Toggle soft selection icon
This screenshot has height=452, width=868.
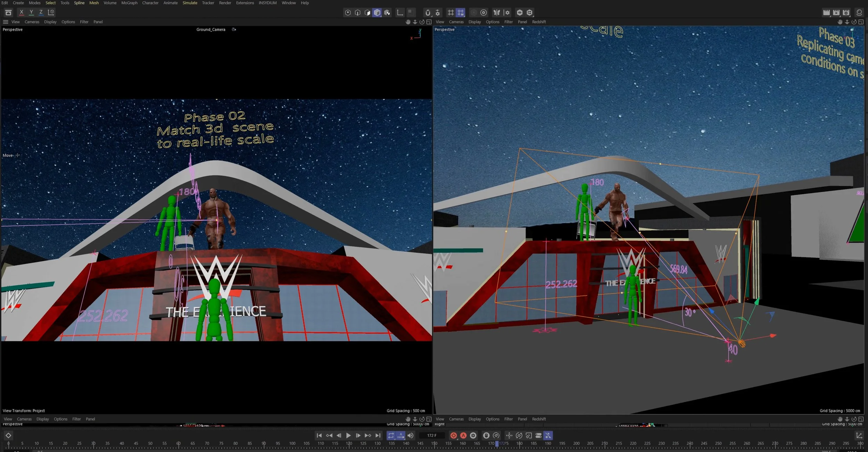coord(474,12)
